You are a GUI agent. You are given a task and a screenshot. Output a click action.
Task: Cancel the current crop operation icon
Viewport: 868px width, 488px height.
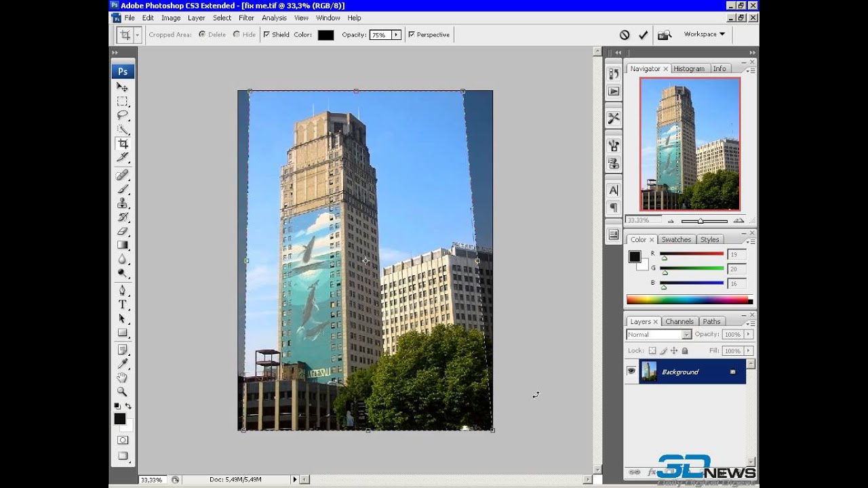click(x=625, y=35)
